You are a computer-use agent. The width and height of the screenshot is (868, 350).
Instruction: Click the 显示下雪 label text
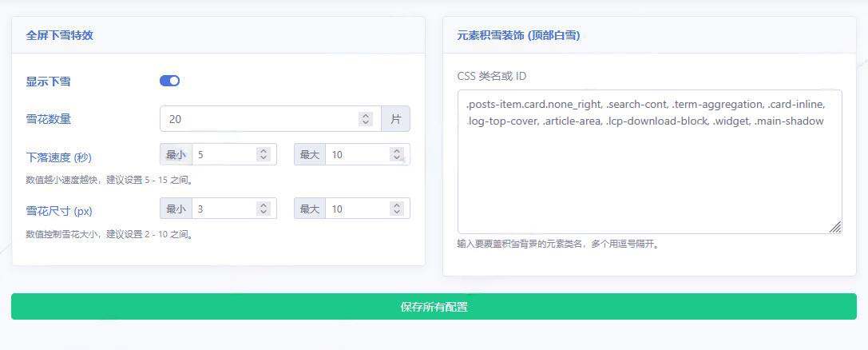[48, 82]
